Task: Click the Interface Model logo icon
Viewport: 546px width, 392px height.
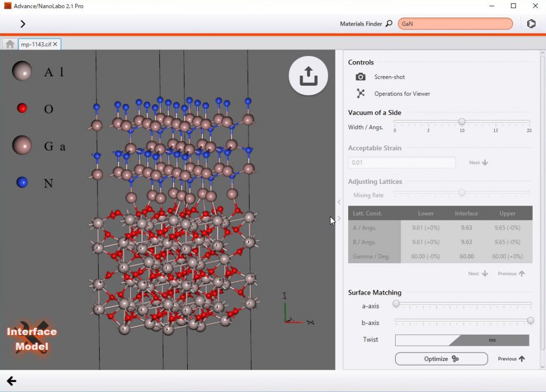Action: [x=32, y=339]
